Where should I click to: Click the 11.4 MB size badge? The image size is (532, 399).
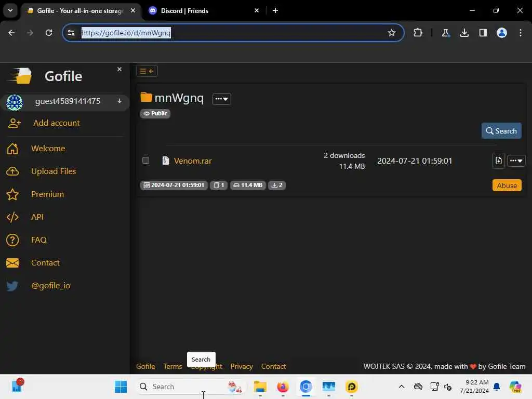(248, 185)
